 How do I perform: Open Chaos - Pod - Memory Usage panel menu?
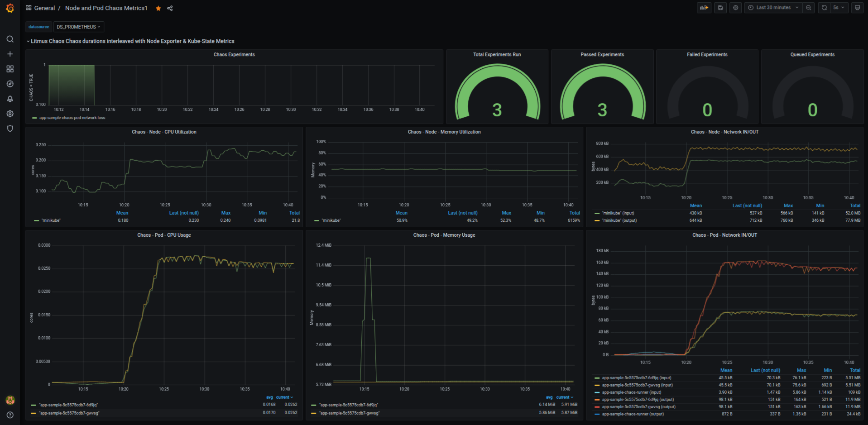tap(444, 235)
